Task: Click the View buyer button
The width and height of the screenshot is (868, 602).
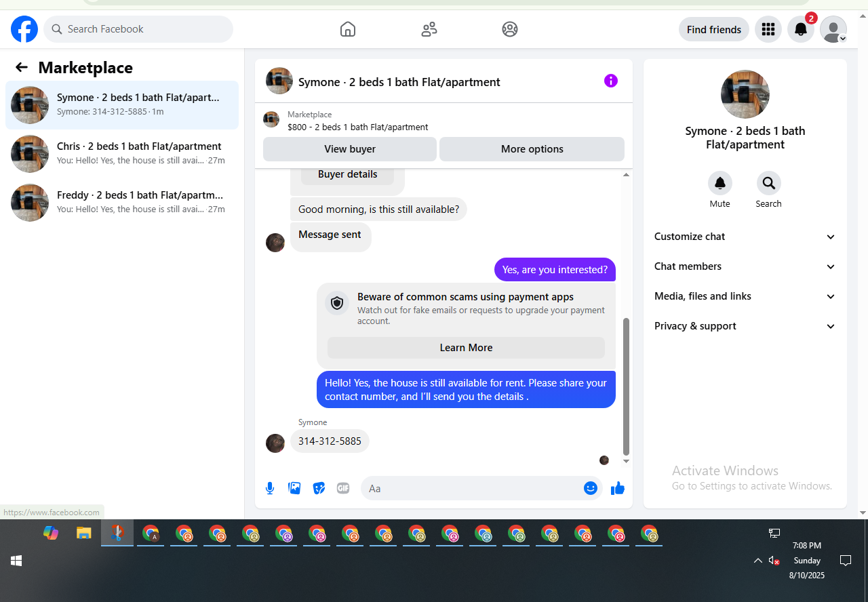Action: [350, 149]
